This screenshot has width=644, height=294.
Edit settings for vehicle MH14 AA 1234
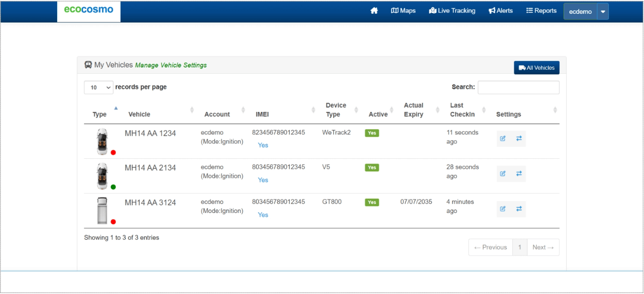pos(503,138)
